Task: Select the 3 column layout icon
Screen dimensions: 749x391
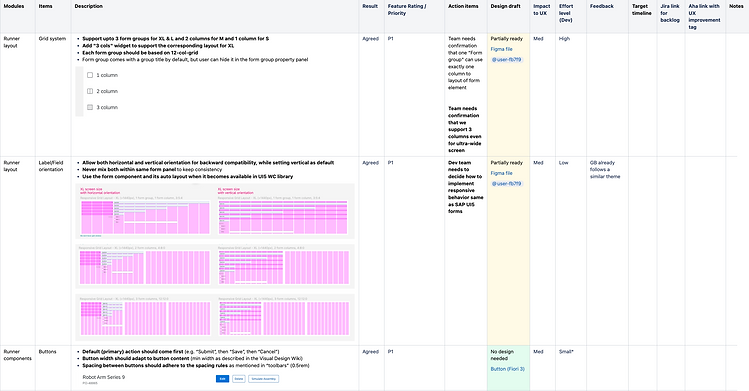Action: [x=90, y=107]
